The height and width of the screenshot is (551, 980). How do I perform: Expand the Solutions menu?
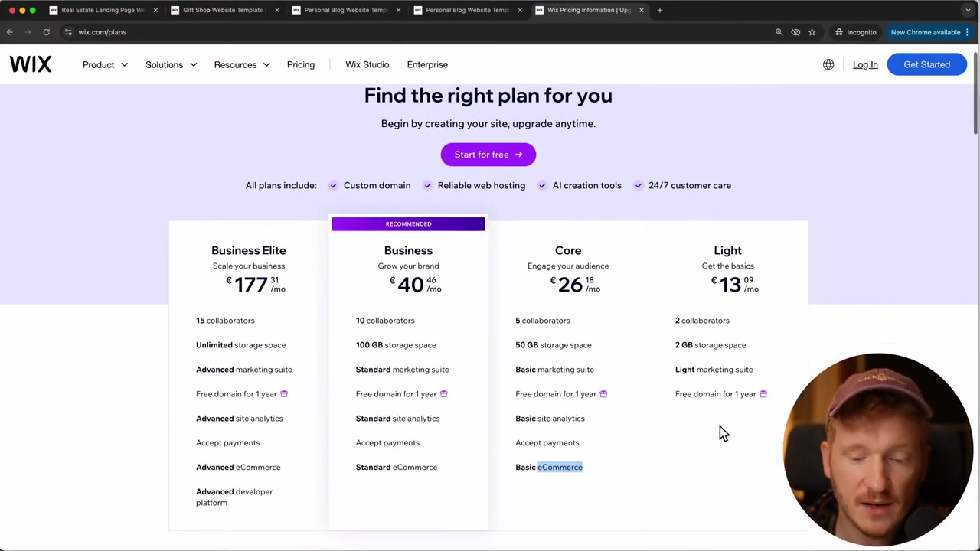[x=171, y=64]
